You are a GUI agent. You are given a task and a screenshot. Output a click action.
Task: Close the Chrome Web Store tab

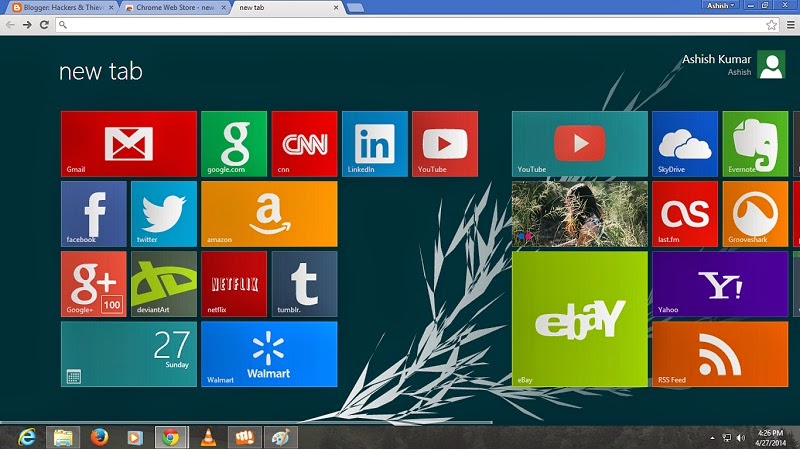223,8
